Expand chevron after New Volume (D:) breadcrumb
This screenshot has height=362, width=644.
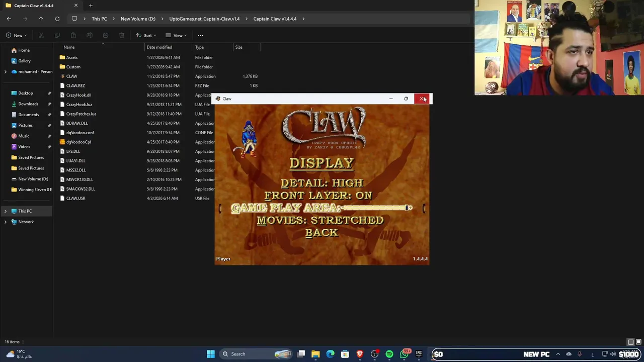(163, 19)
